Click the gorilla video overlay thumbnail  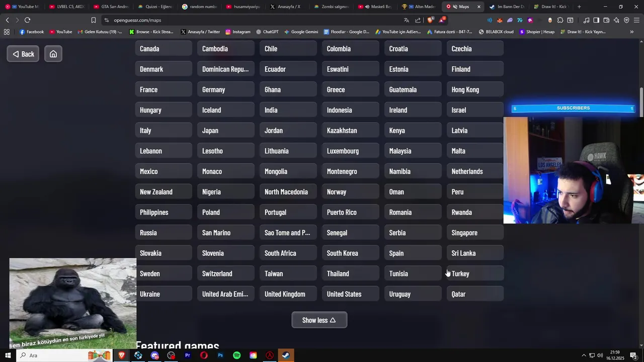click(x=72, y=304)
